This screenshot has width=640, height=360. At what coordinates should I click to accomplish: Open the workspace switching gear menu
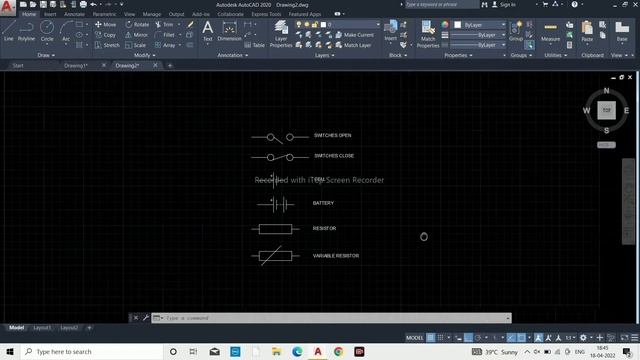point(584,338)
